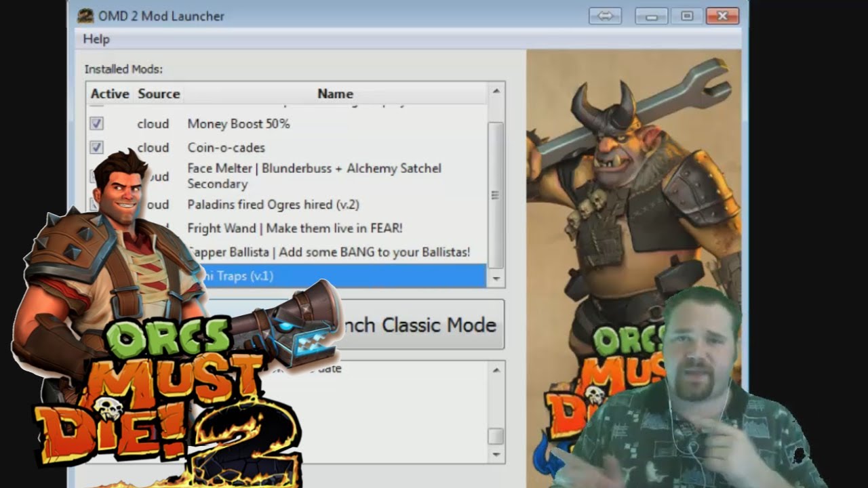The height and width of the screenshot is (488, 868).
Task: Minimize the Mod Launcher window
Action: 652,16
